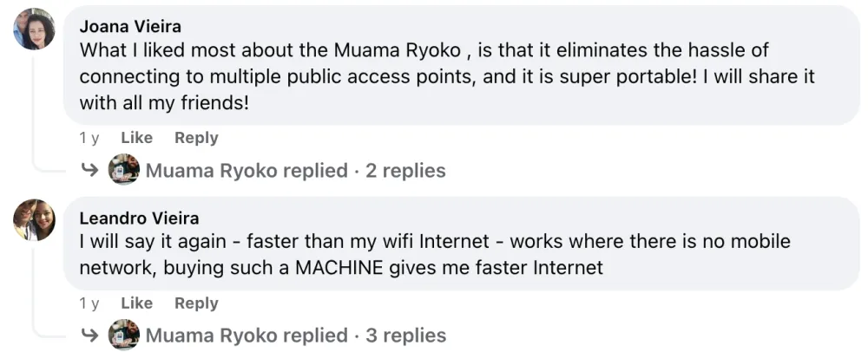Click the timestamp on Joana Vieira's comment

click(x=89, y=138)
